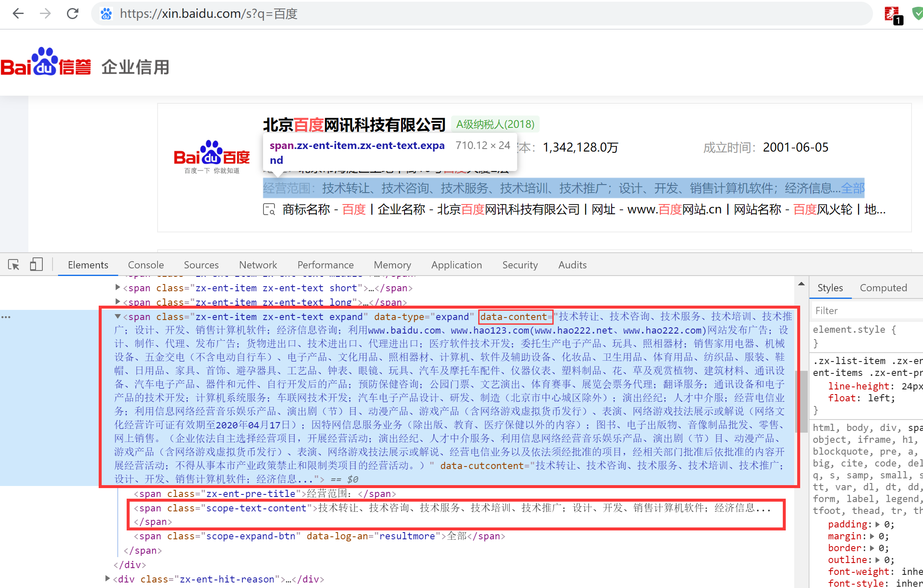
Task: Select the scope-expand-btn span row
Action: [320, 536]
